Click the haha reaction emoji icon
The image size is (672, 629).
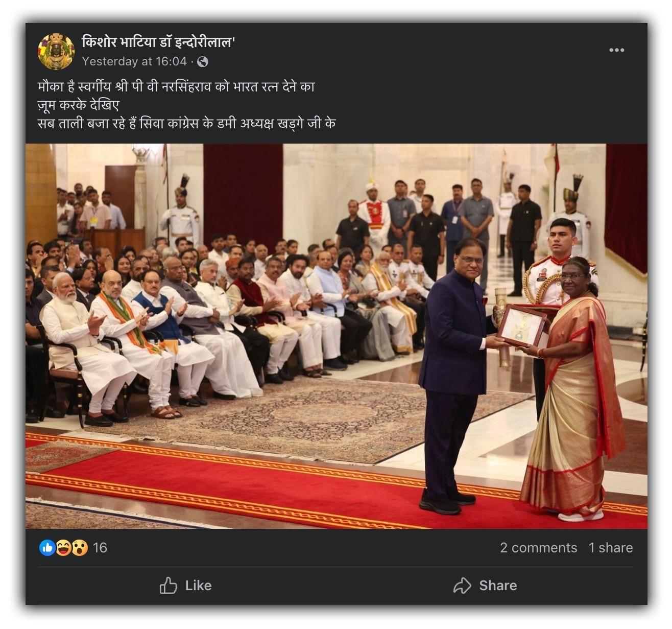63,548
